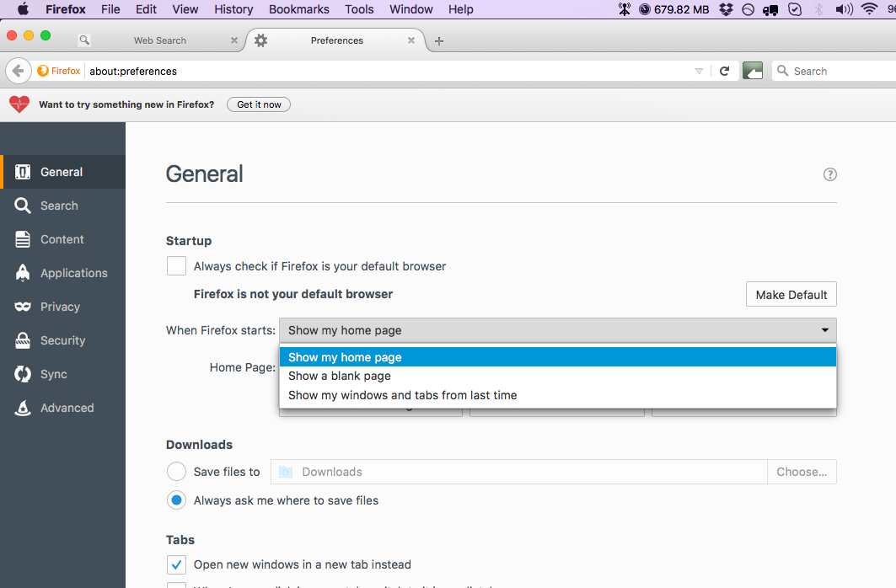Click the Make Default button

point(791,295)
